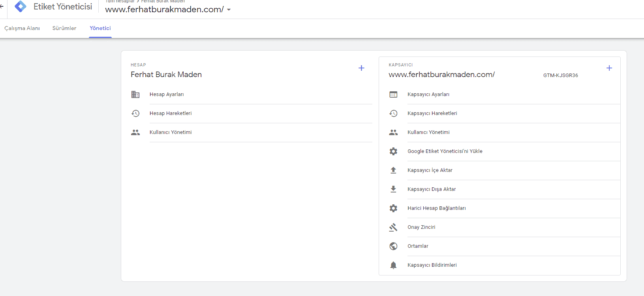Expand the container selector dropdown arrow
Screen dimensions: 644x296
(229, 10)
